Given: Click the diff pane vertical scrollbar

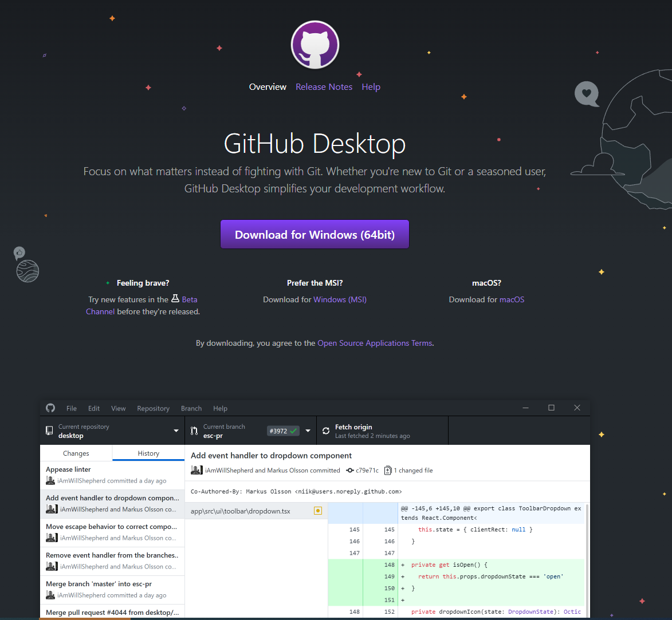Looking at the screenshot, I should click(587, 561).
